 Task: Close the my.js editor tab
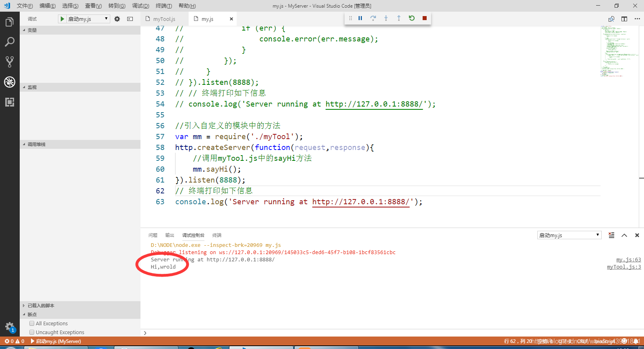coord(231,19)
